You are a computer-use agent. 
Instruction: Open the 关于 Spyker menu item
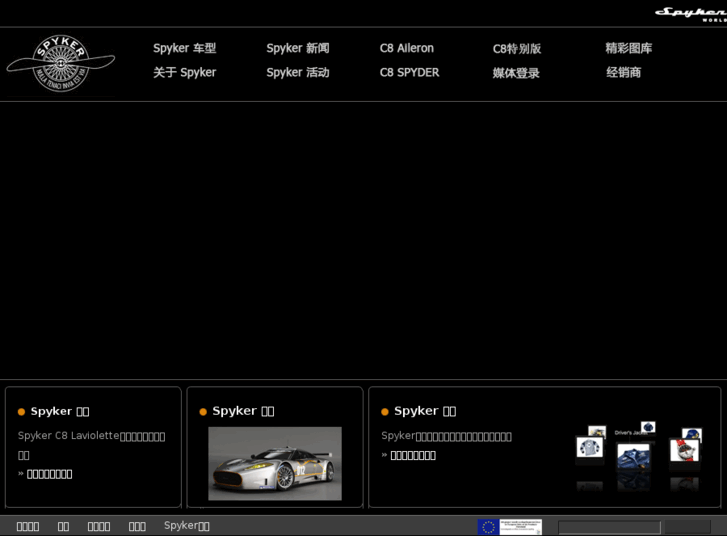click(185, 72)
